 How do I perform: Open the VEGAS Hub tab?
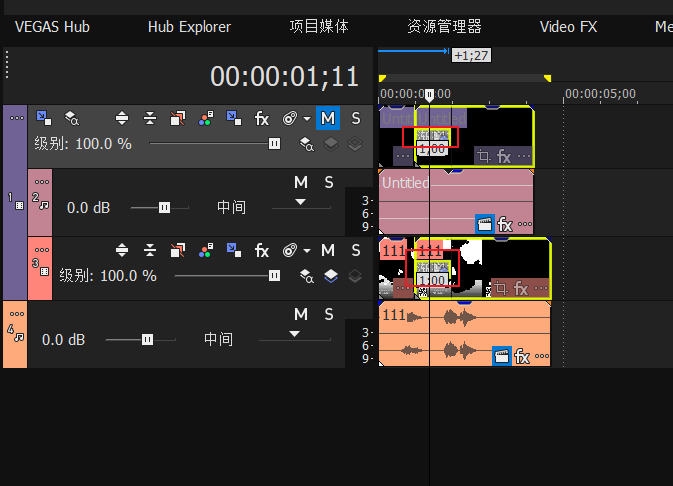click(52, 27)
